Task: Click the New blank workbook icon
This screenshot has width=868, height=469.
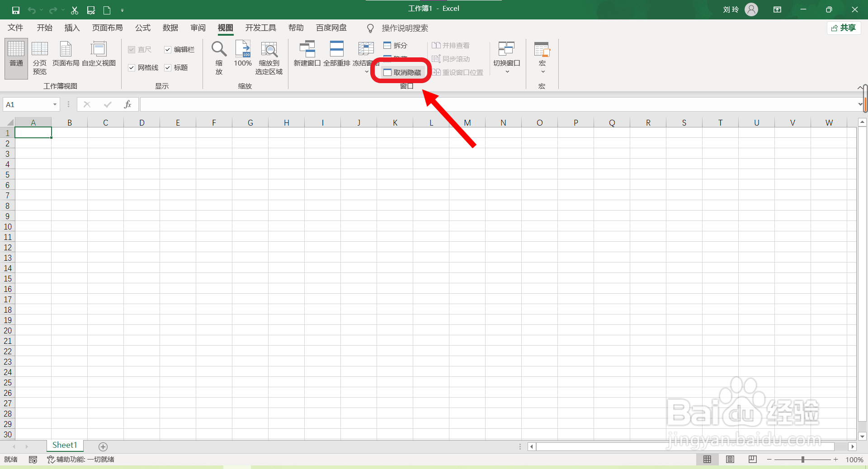Action: point(107,10)
